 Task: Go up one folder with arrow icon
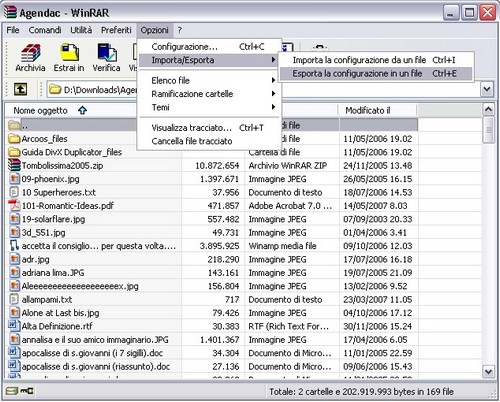(20, 89)
